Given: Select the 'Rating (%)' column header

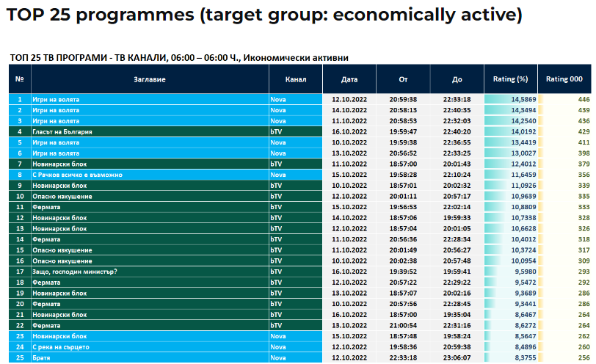Looking at the screenshot, I should 510,79.
